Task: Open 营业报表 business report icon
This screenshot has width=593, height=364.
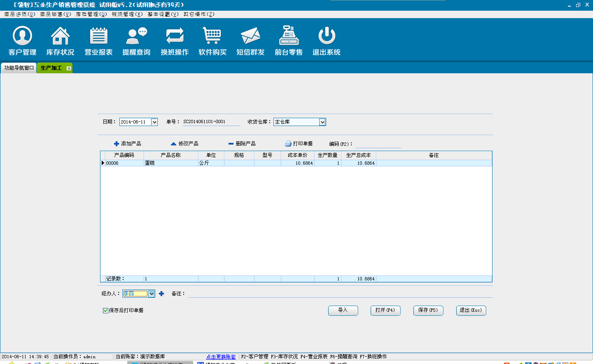Action: (x=98, y=36)
